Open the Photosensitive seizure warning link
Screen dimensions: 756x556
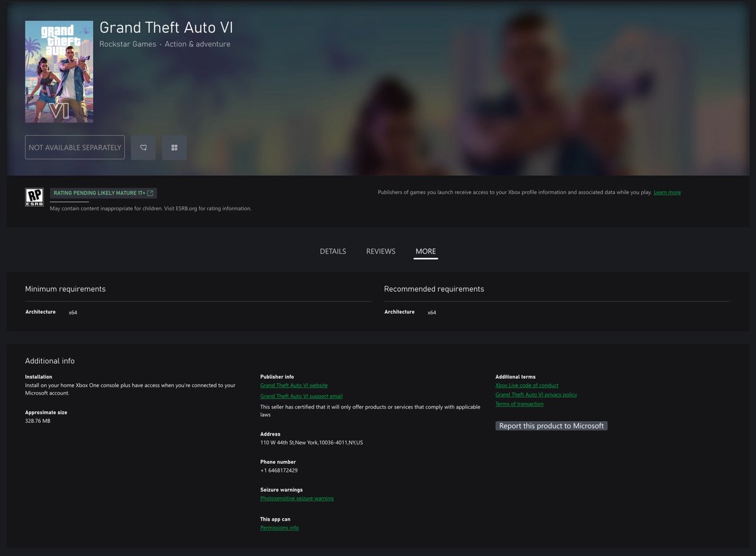tap(297, 498)
